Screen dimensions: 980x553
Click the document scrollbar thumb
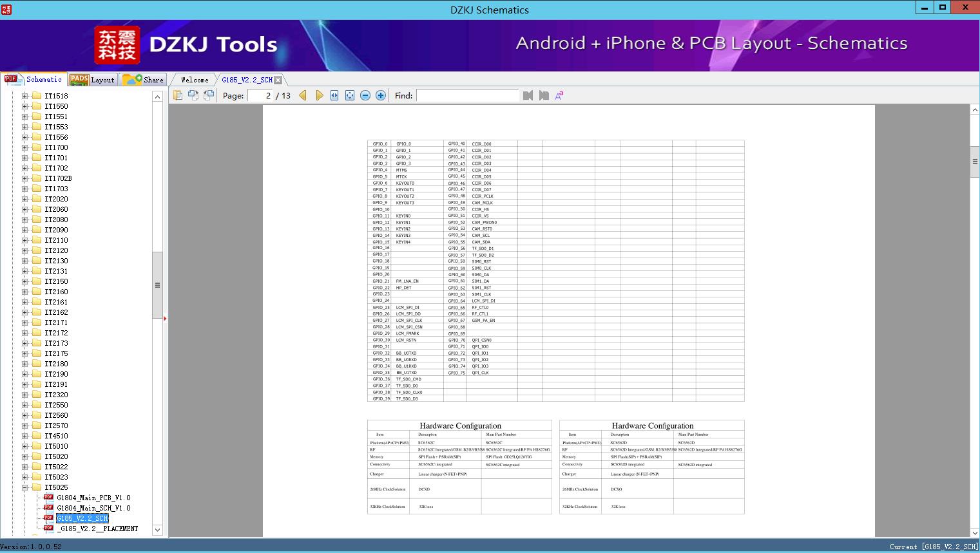975,162
